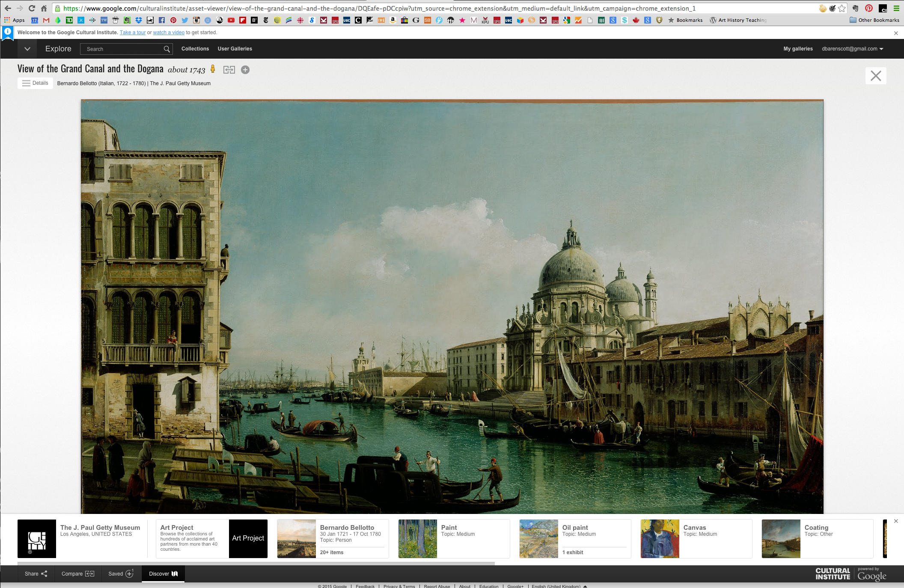
Task: Click the Compare button in bottom bar
Action: [x=78, y=574]
